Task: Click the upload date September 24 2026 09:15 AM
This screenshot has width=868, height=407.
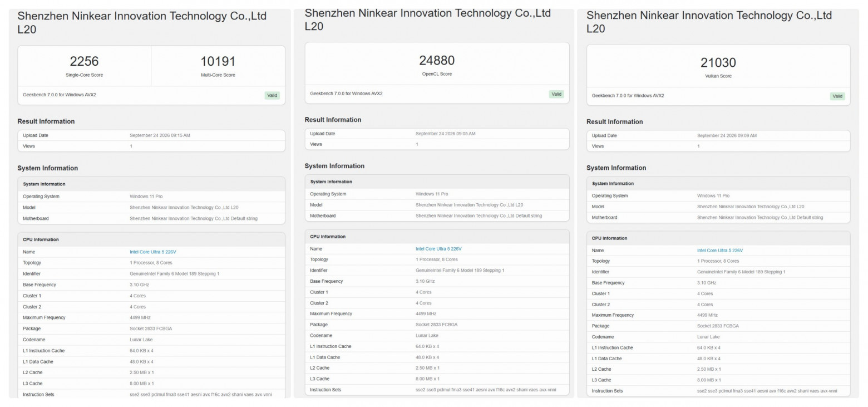Action: pyautogui.click(x=160, y=135)
